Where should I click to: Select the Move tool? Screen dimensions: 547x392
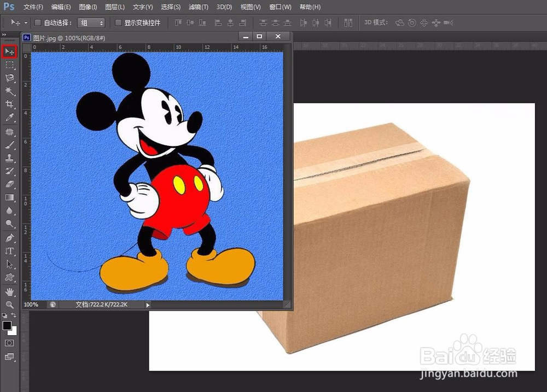9,51
